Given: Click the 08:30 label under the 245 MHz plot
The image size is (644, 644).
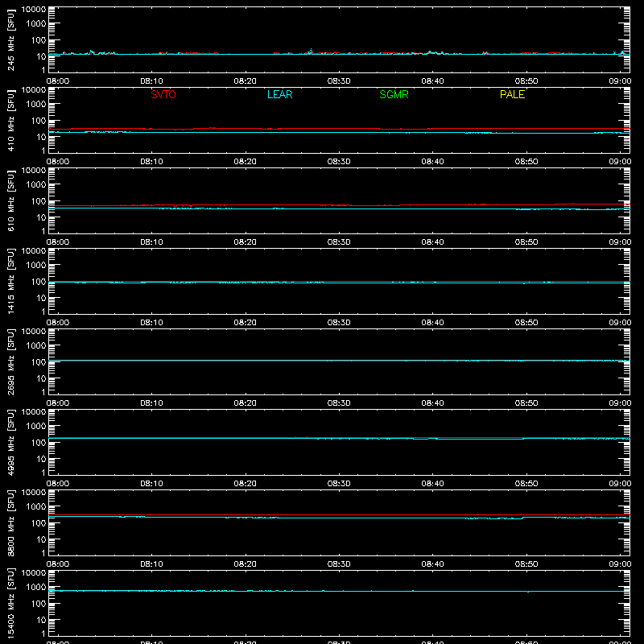Looking at the screenshot, I should 339,81.
